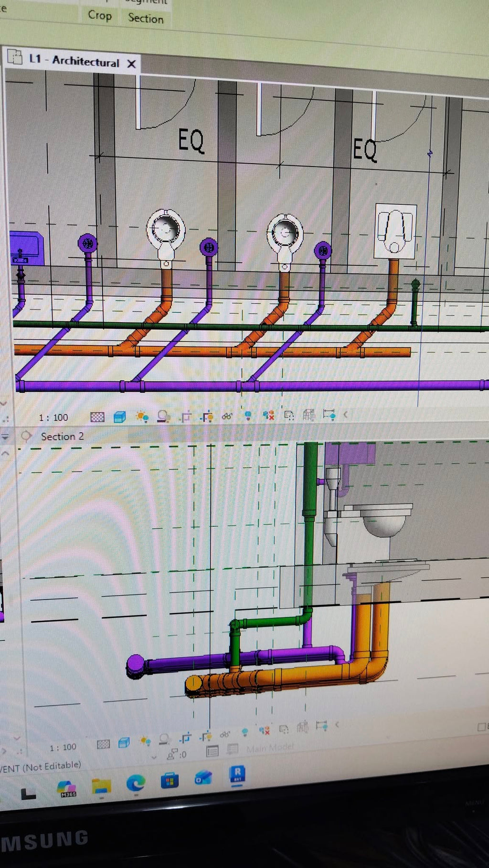Click the Crop ribbon label

[x=100, y=15]
